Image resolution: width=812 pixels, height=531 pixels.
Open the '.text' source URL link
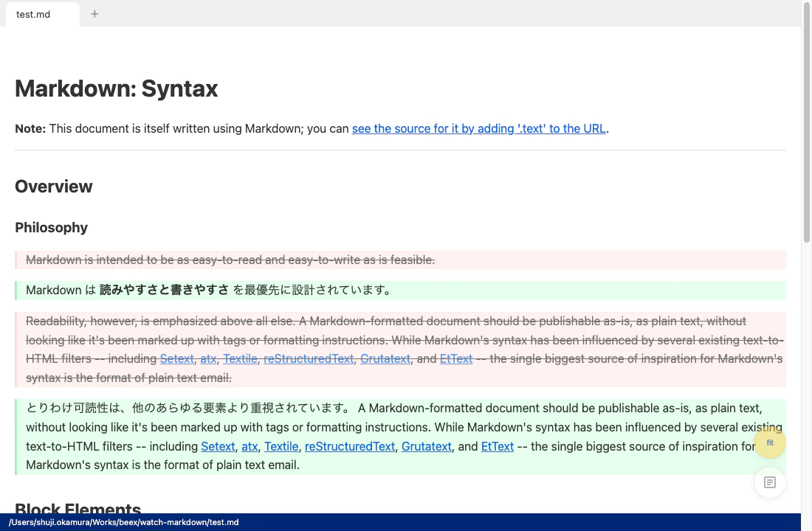coord(478,128)
